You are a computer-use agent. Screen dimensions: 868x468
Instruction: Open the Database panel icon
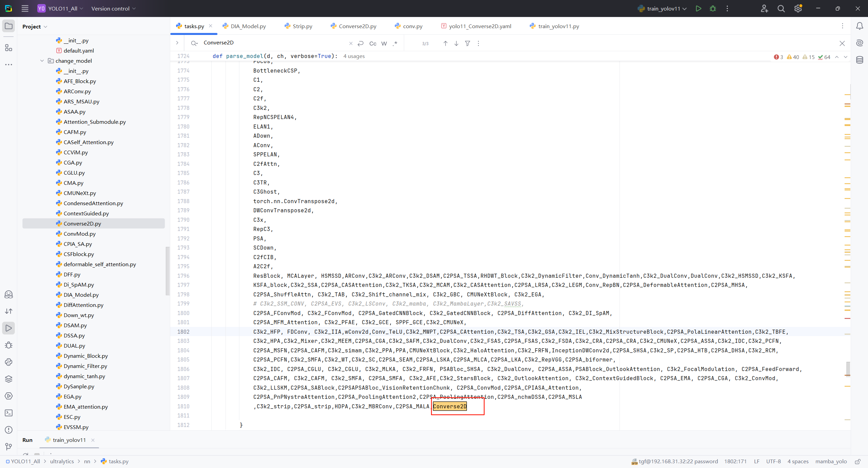(860, 60)
